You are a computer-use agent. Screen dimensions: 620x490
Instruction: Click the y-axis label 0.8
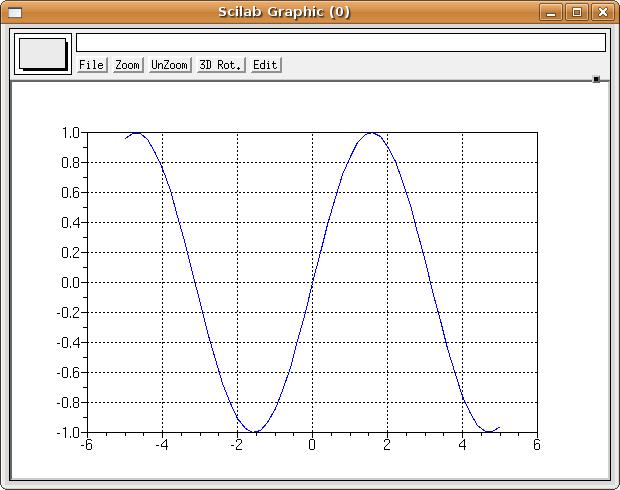[x=70, y=163]
